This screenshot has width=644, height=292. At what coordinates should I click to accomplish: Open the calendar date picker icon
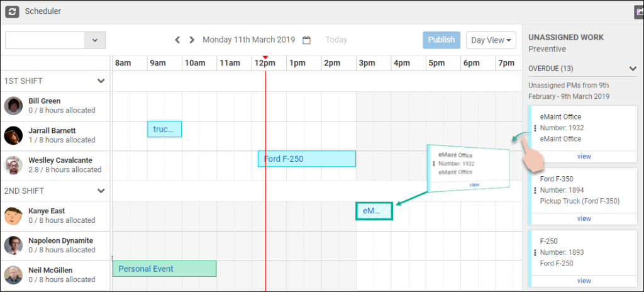coord(306,40)
